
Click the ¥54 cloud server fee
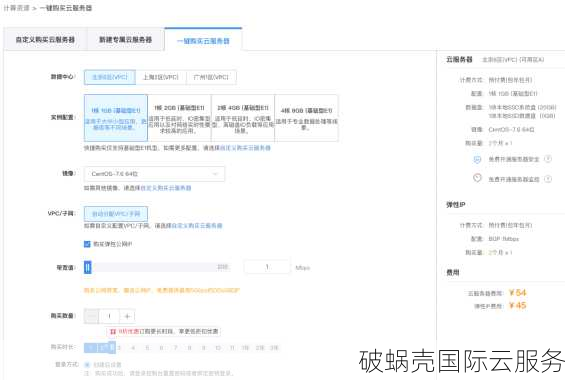pos(517,292)
